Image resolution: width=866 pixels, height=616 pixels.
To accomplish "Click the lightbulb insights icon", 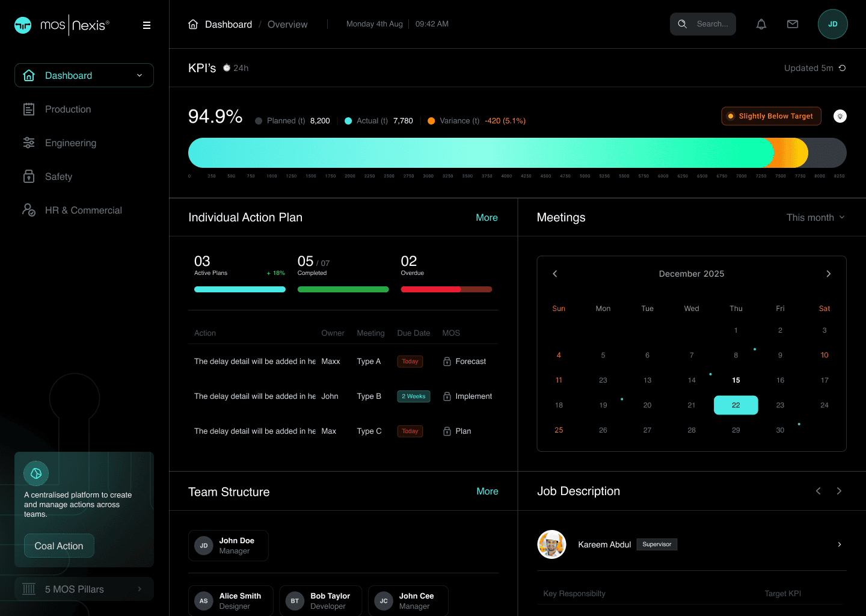I will pyautogui.click(x=840, y=116).
